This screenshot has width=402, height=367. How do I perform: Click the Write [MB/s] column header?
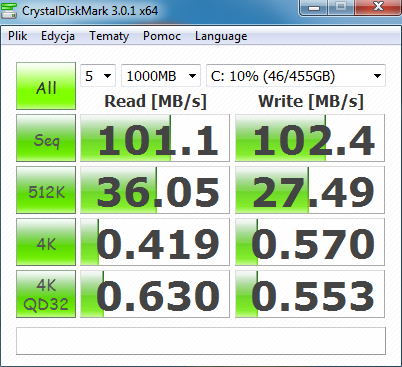point(311,101)
